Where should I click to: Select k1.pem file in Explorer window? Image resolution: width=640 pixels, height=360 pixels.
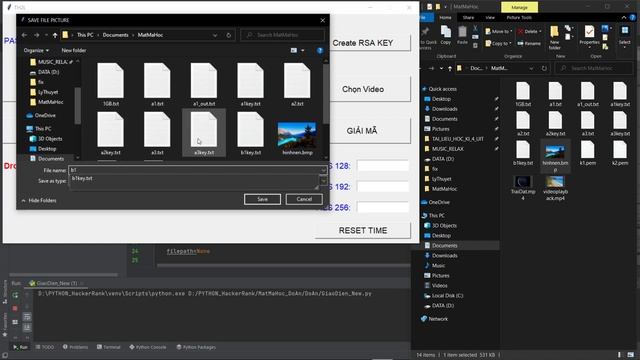[588, 153]
